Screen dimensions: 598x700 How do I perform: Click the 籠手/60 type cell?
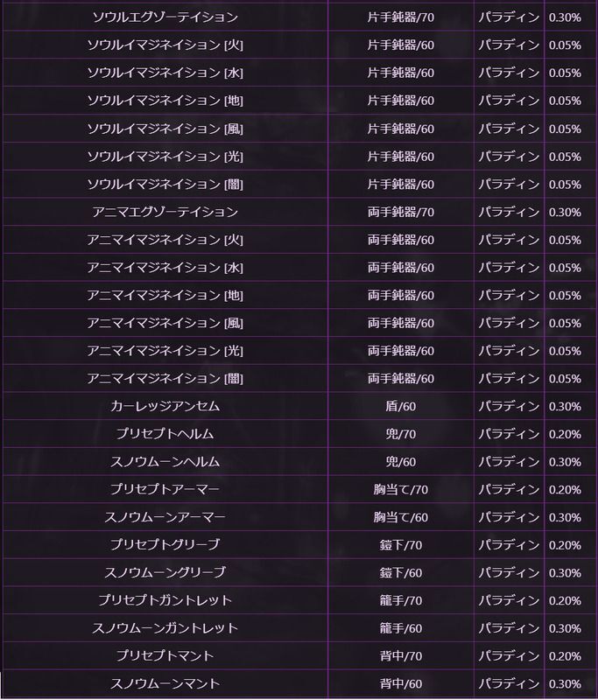click(400, 629)
